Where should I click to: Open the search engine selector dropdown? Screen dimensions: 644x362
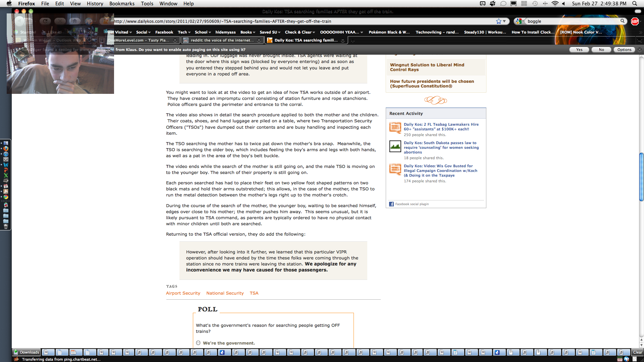pos(520,21)
